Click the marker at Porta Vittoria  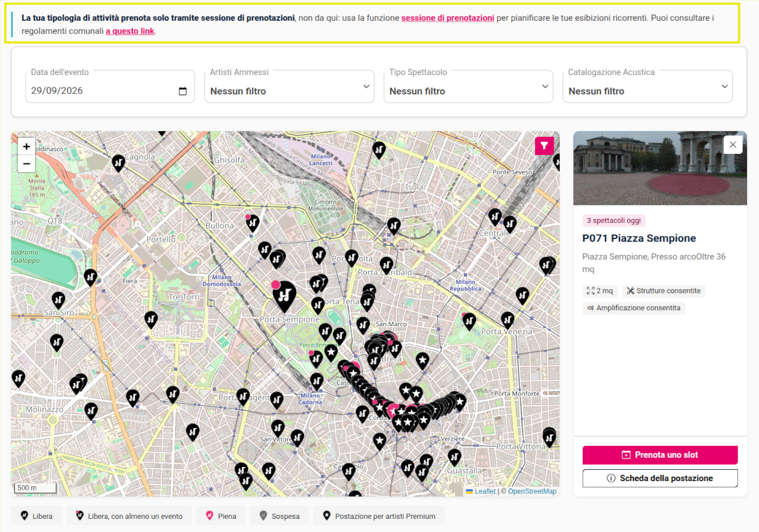pyautogui.click(x=549, y=438)
